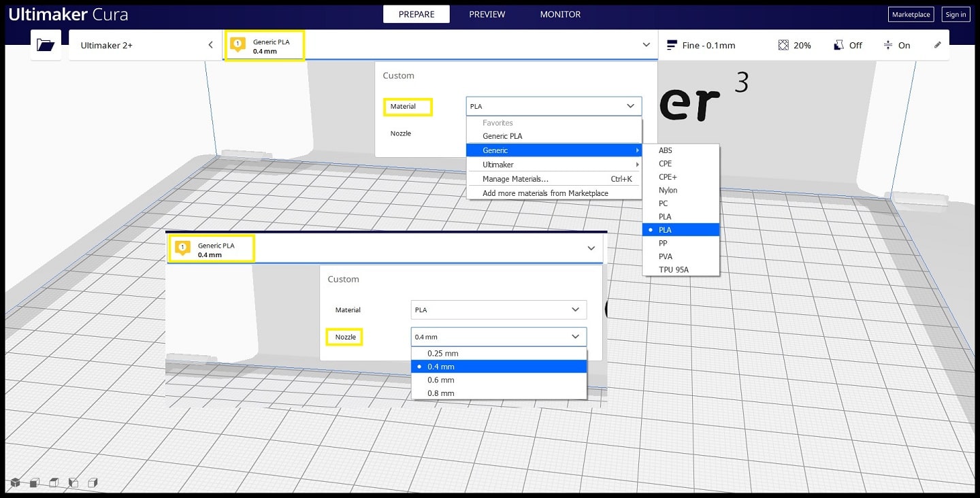Choose PP in the Generic submenu
980x498 pixels.
coord(681,243)
